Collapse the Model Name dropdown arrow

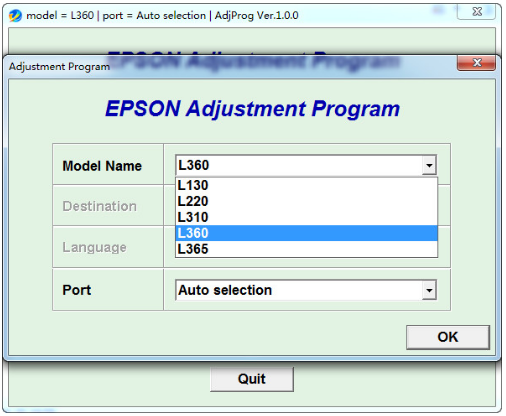pyautogui.click(x=429, y=165)
